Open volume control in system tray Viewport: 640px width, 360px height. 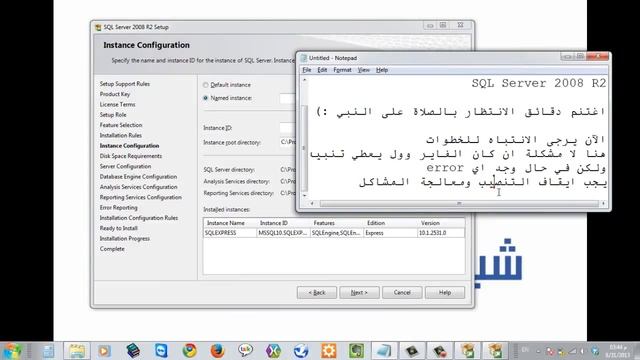point(582,351)
